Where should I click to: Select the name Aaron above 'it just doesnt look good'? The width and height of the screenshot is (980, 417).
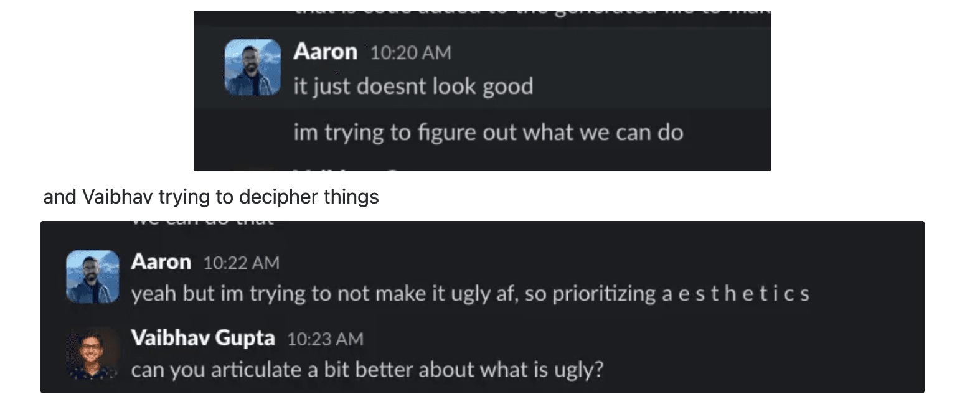325,52
